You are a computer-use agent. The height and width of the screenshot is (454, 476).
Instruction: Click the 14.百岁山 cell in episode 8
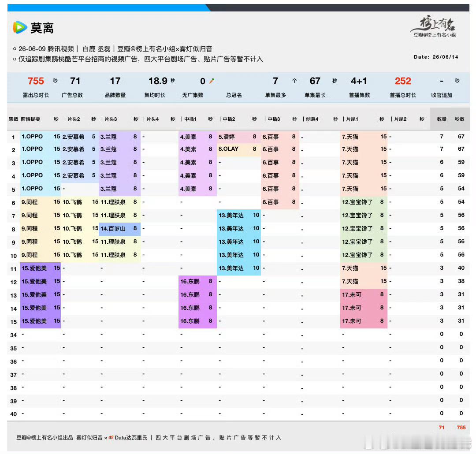(113, 228)
